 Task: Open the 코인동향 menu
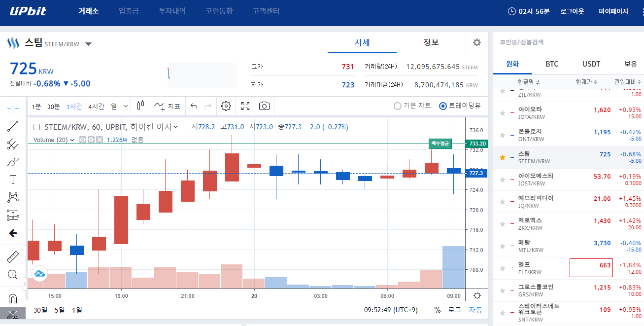pyautogui.click(x=219, y=11)
